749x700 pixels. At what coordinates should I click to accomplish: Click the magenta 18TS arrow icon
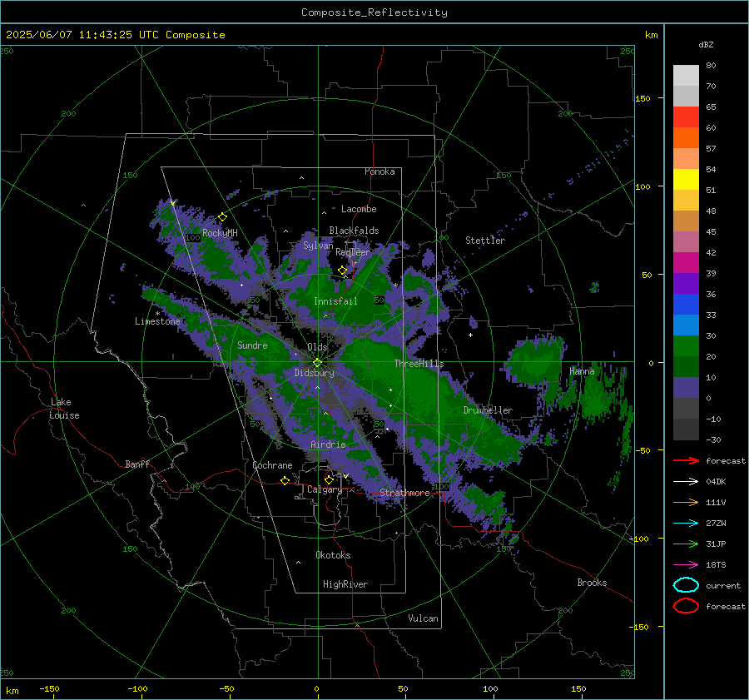[686, 565]
